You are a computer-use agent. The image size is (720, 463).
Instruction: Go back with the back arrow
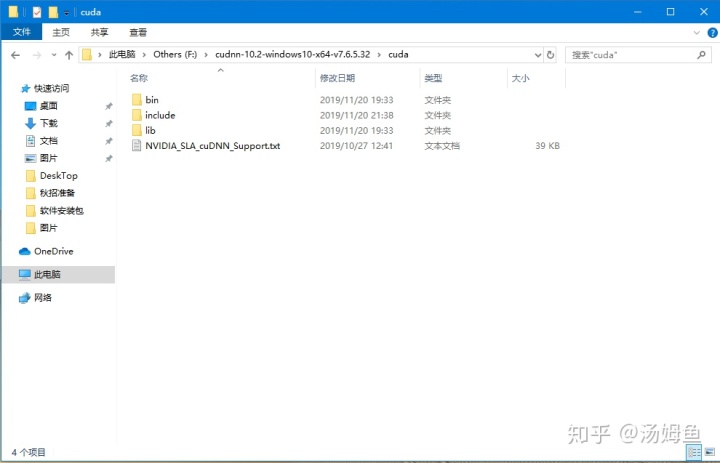[16, 55]
